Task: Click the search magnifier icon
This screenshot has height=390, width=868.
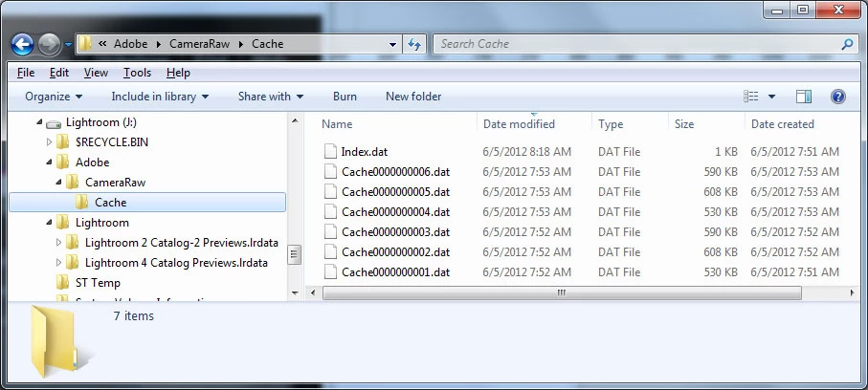Action: pos(848,44)
